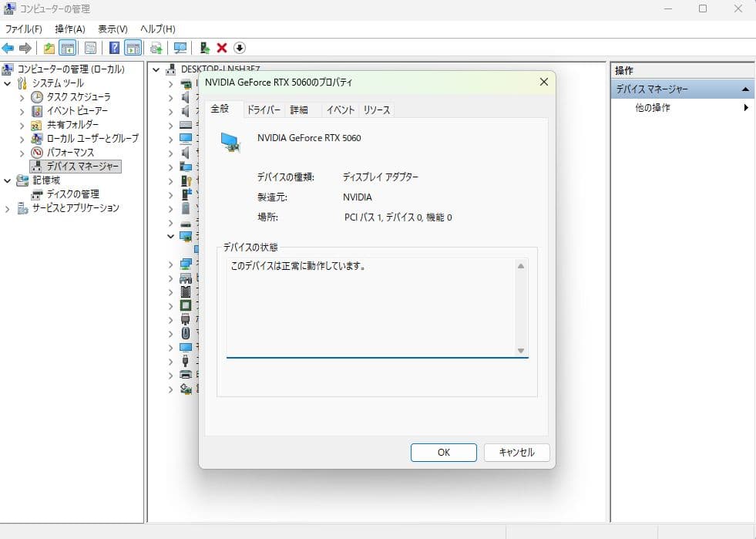Collapse the デバイス マネージャー actions section arrow
The width and height of the screenshot is (756, 539).
(x=745, y=89)
